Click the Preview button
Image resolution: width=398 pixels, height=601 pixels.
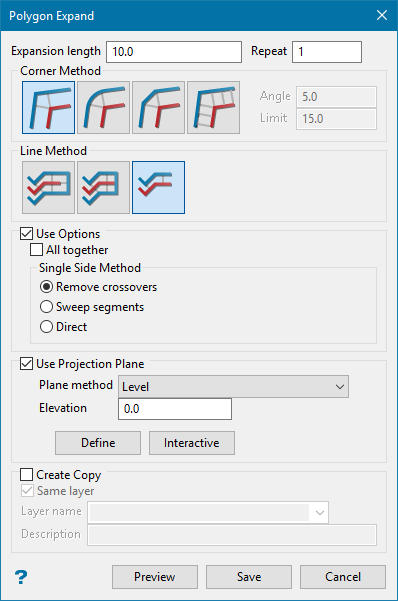(155, 577)
